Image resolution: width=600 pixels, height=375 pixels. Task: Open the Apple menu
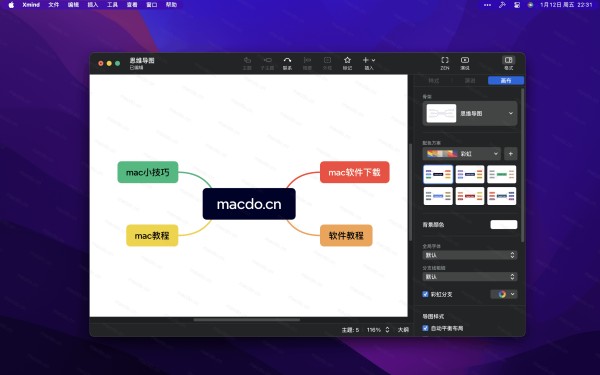tap(11, 5)
